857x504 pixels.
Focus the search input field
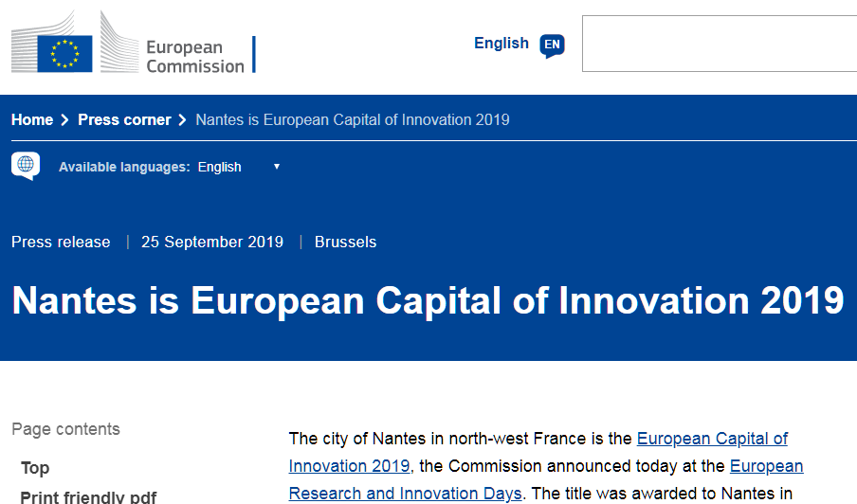click(x=720, y=44)
